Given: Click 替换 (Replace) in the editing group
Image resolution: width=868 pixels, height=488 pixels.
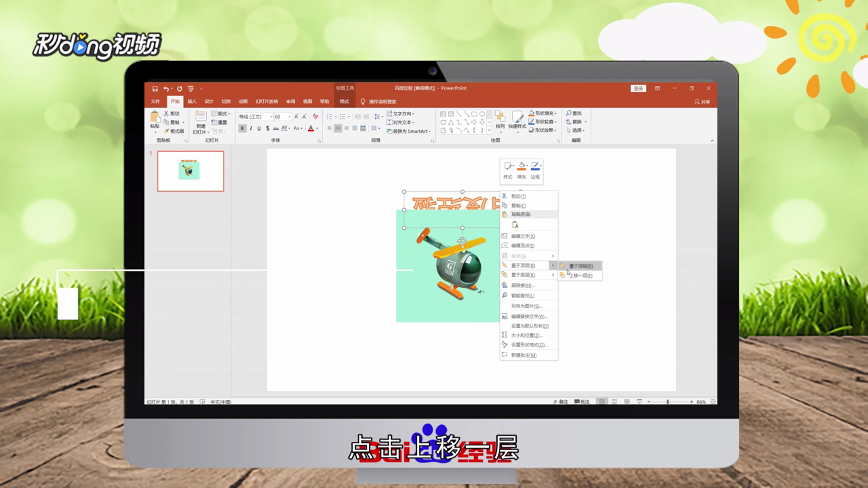Looking at the screenshot, I should (x=575, y=122).
